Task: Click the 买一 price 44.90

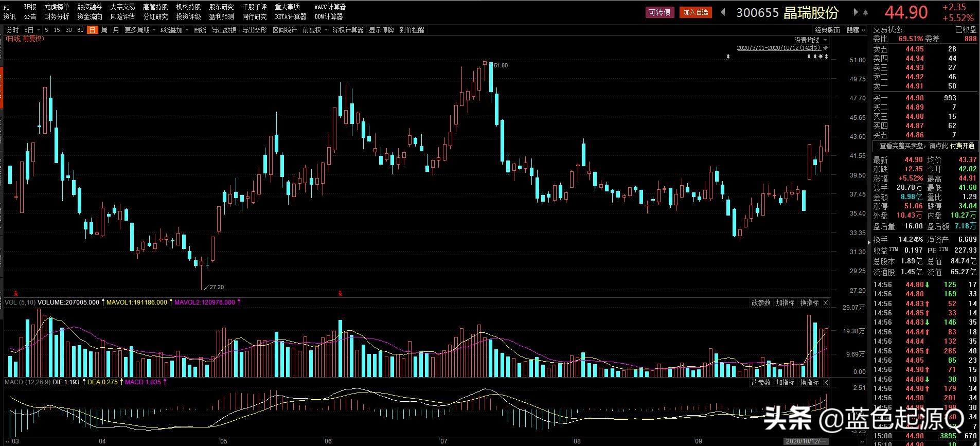Action: 915,98
